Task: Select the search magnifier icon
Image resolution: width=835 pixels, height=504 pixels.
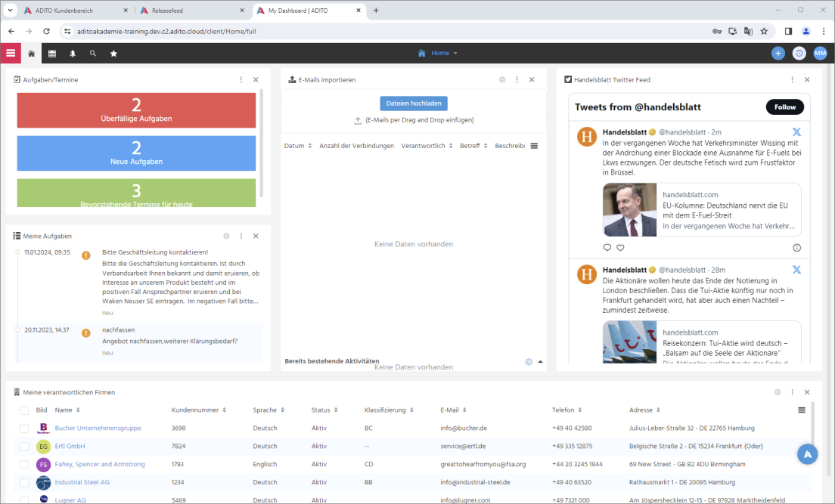Action: (93, 53)
